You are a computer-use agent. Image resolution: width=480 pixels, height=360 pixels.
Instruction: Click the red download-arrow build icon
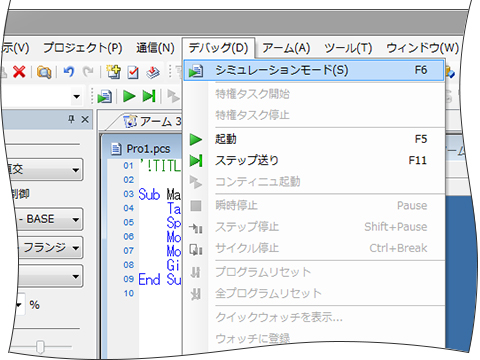153,72
